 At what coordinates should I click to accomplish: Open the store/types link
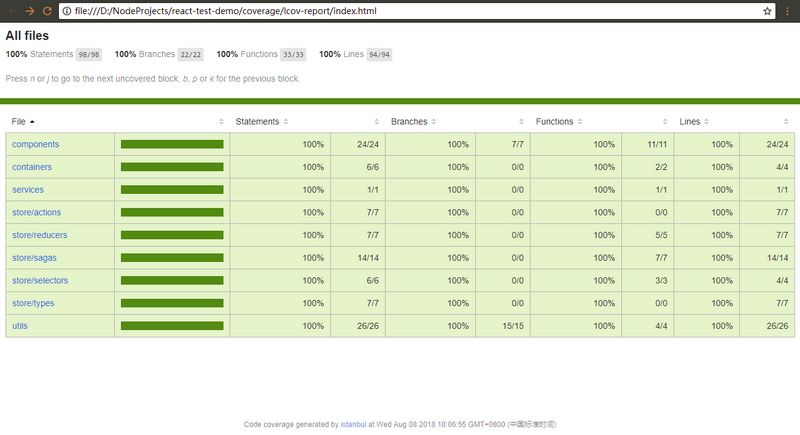pos(33,303)
